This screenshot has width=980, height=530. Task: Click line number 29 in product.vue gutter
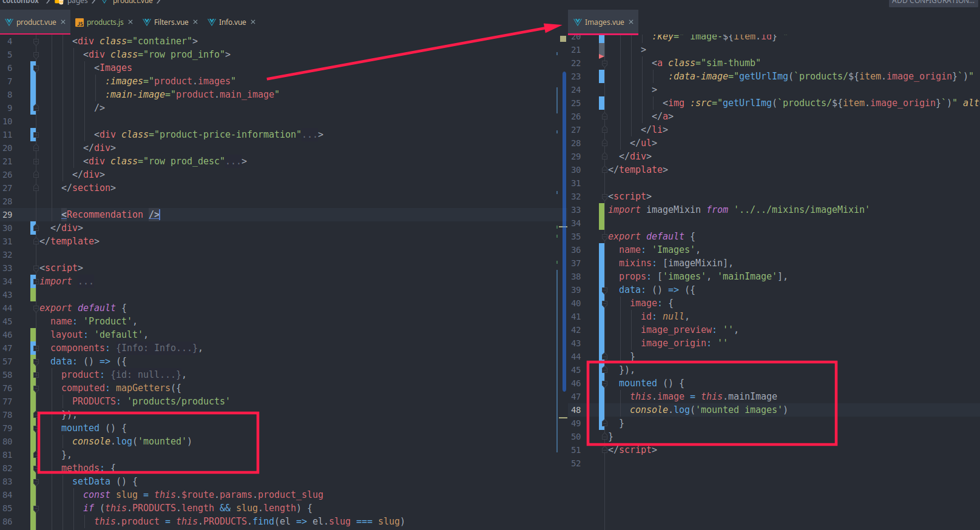7,215
